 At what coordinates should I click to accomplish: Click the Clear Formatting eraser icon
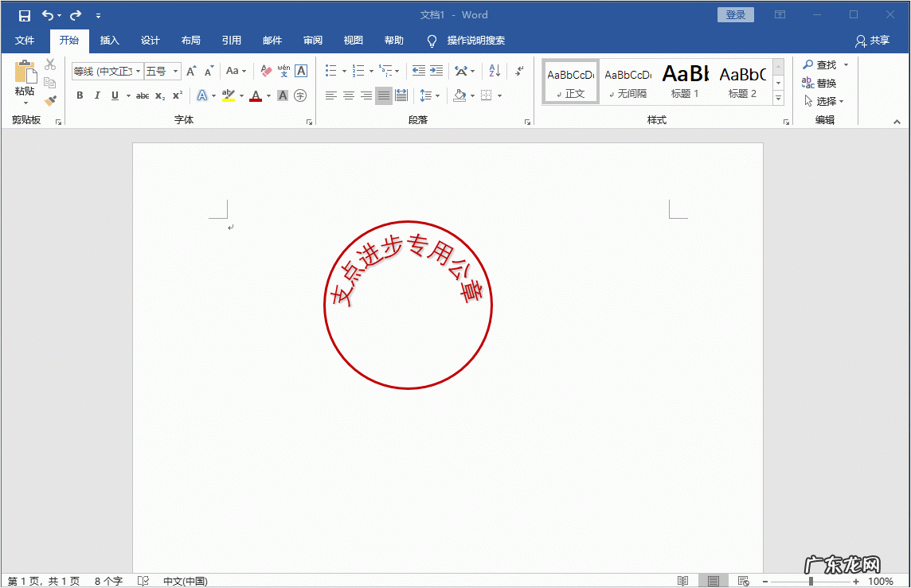coord(266,72)
